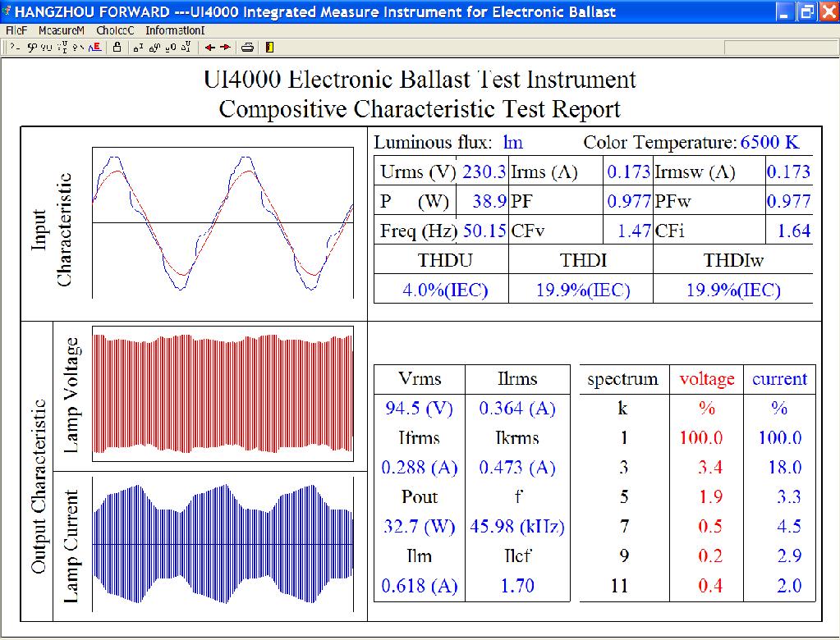Open the InformationI menu

pyautogui.click(x=175, y=30)
